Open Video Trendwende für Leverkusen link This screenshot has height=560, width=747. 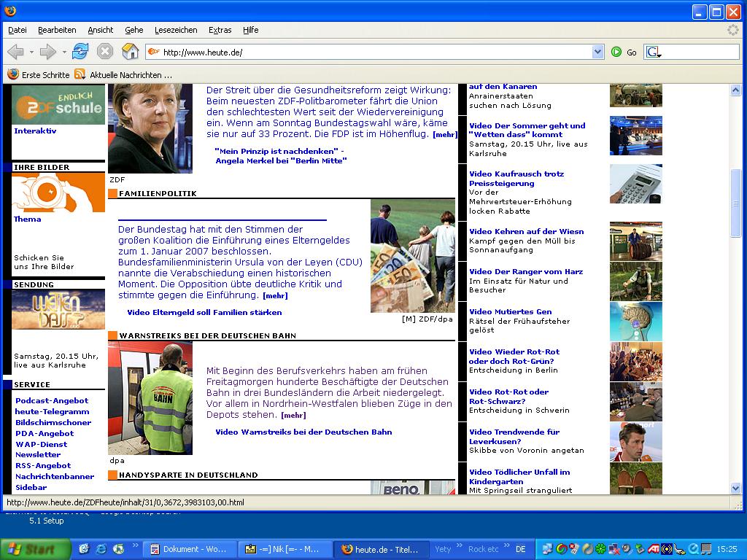click(x=514, y=437)
